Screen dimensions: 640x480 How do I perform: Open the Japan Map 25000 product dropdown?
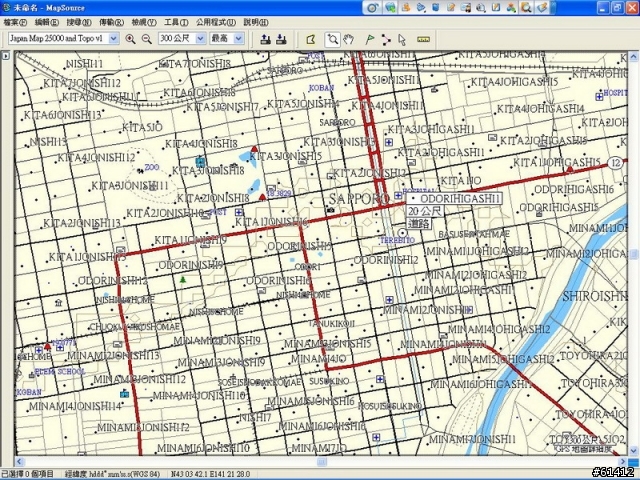click(114, 39)
